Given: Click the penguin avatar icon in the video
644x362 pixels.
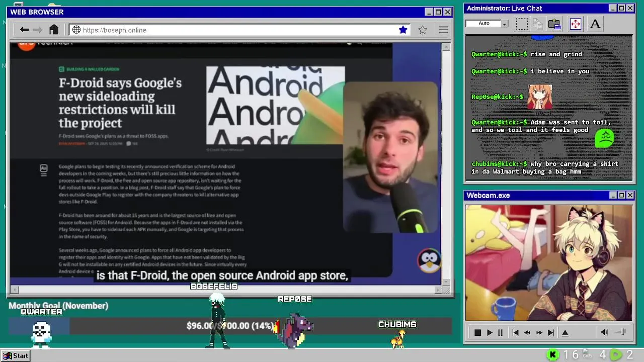Looking at the screenshot, I should [429, 260].
